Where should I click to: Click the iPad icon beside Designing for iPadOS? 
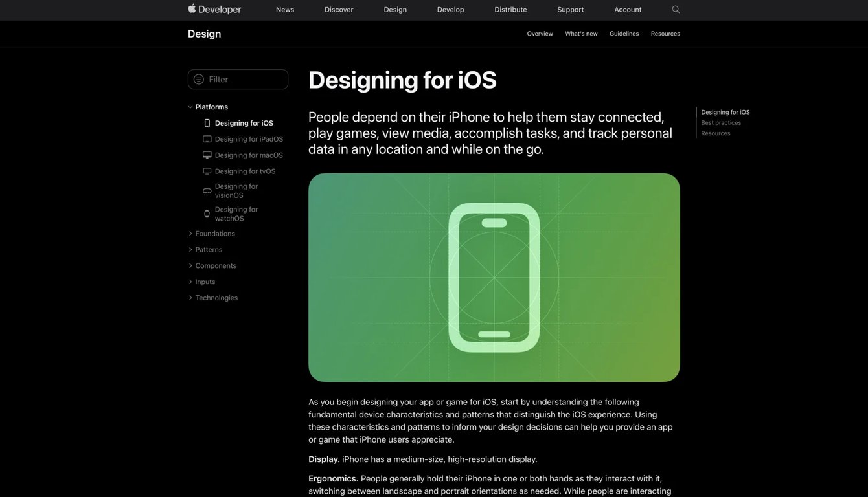click(x=207, y=139)
